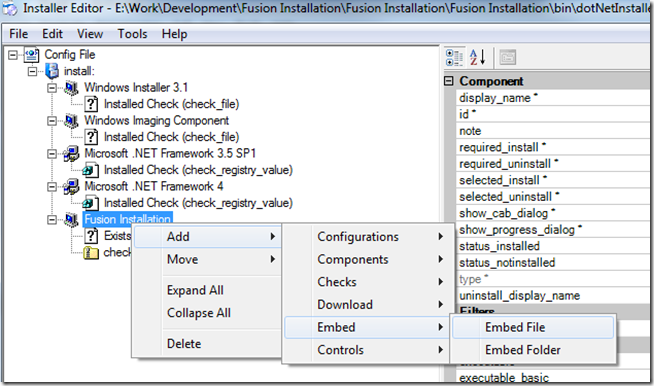Click the Windows Installer 3.1 component icon
The width and height of the screenshot is (654, 386).
71,88
